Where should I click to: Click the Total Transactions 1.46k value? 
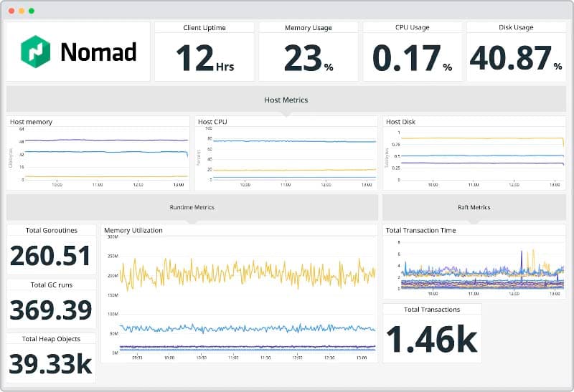[431, 339]
